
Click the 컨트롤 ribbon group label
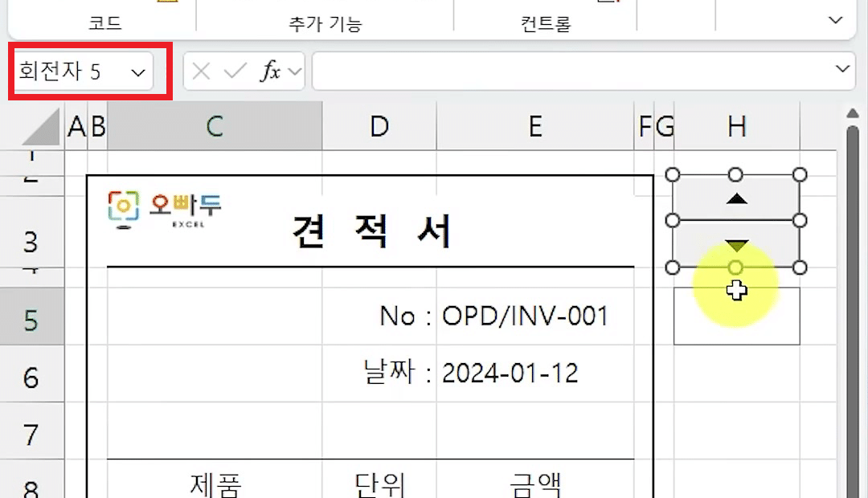(545, 24)
